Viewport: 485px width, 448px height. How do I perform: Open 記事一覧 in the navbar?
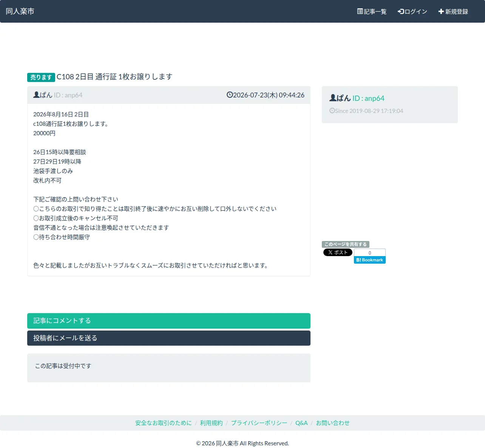click(x=372, y=12)
